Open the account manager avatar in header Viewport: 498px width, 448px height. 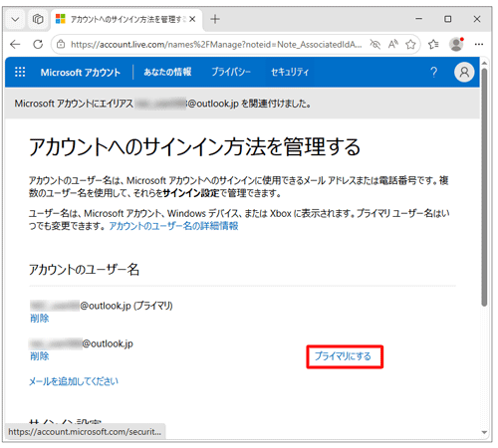(x=464, y=72)
